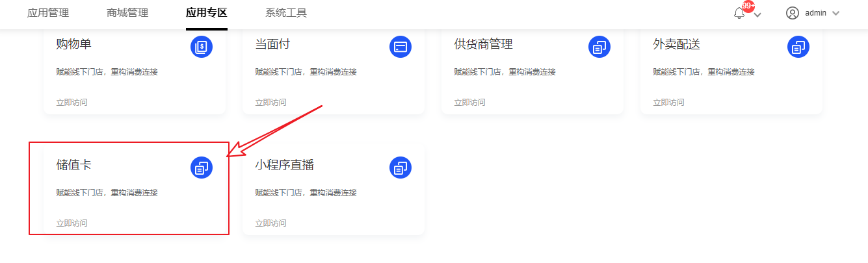Click the 外卖配送 card icon
This screenshot has width=868, height=263.
798,47
